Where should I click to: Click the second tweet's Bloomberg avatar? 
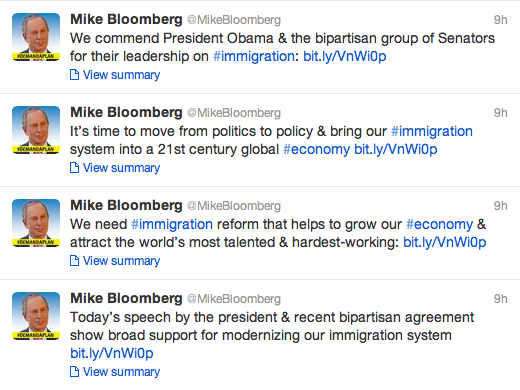pyautogui.click(x=36, y=130)
